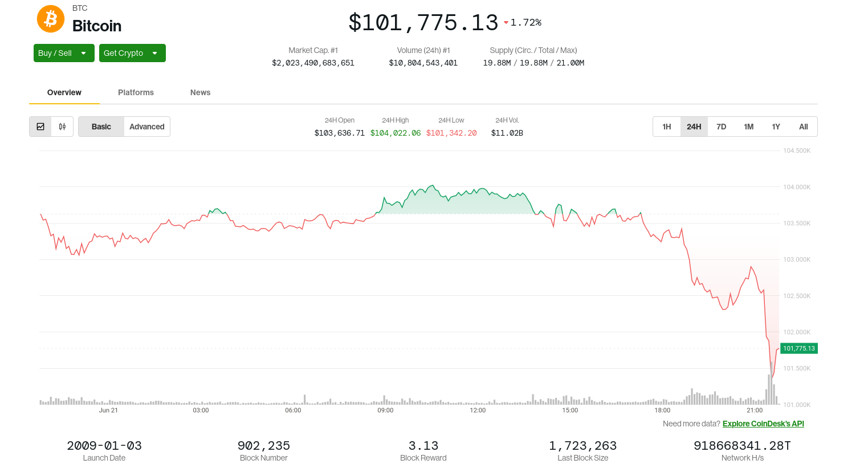
Task: Click market cap value $2,023,490,683,651
Action: 313,63
